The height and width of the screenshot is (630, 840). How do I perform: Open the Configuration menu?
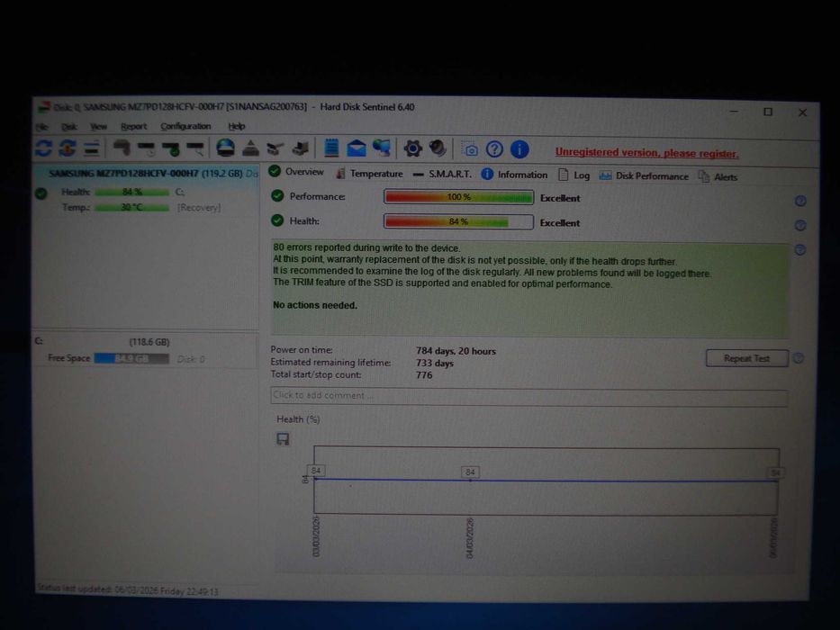point(185,126)
